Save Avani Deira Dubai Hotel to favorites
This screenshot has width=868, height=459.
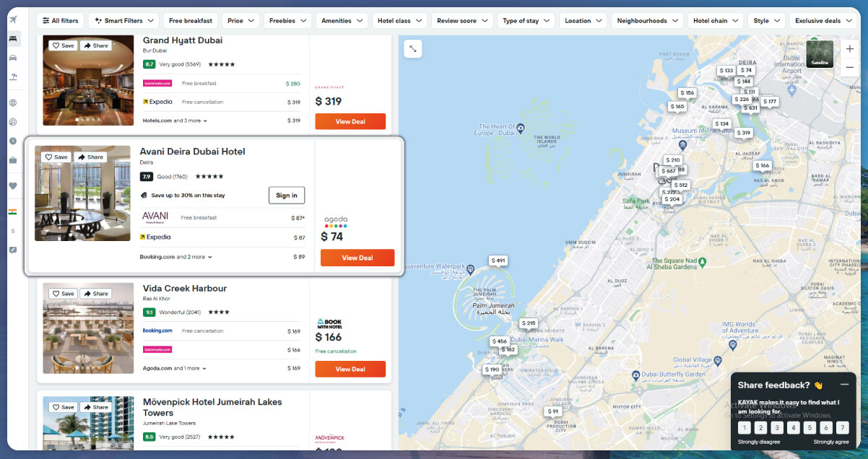[x=56, y=157]
